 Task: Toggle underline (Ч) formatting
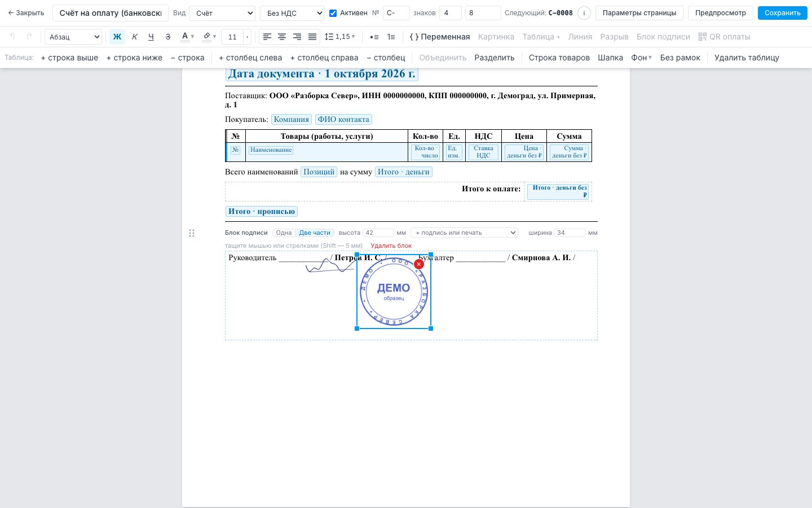[x=151, y=37]
